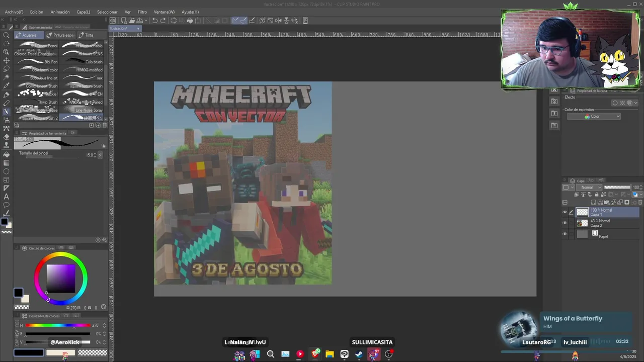Select the Bibi Pen brush
The image size is (644, 362).
(37, 62)
